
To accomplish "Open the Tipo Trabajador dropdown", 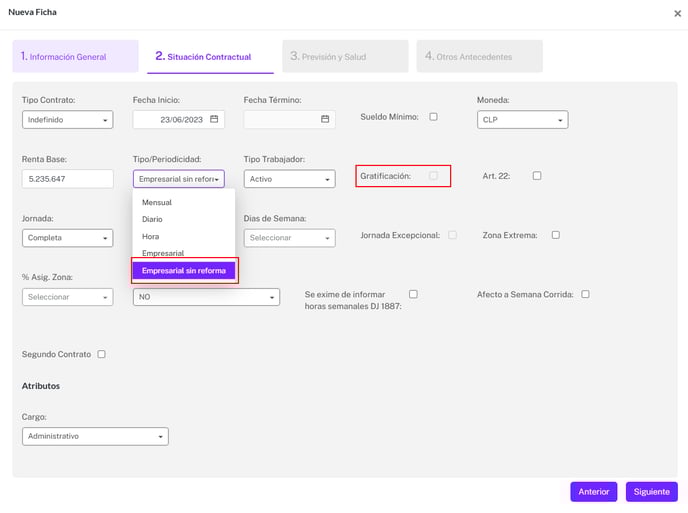I will (x=288, y=179).
